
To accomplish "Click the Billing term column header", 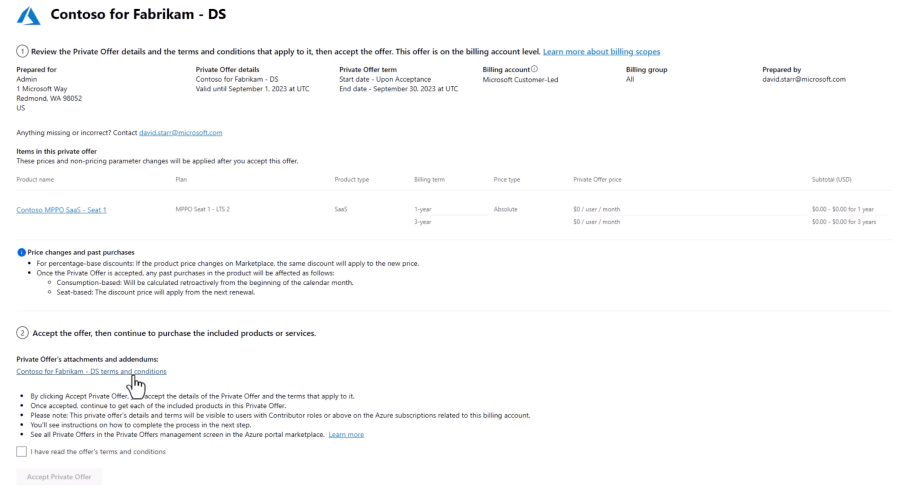I will click(428, 179).
